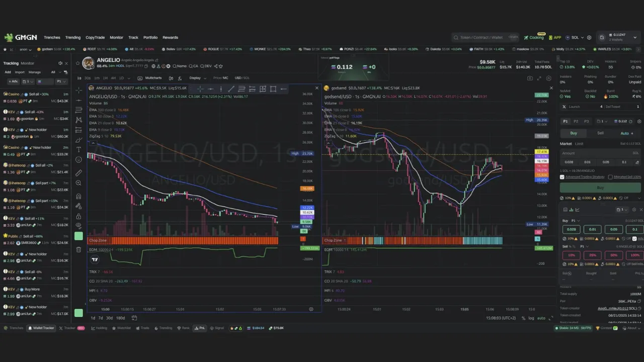Open the Portfolio menu
Image resolution: width=644 pixels, height=362 pixels.
pyautogui.click(x=150, y=37)
